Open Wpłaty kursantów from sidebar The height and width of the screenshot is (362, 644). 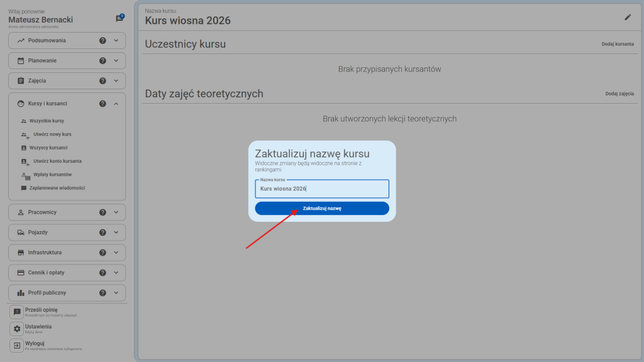52,175
